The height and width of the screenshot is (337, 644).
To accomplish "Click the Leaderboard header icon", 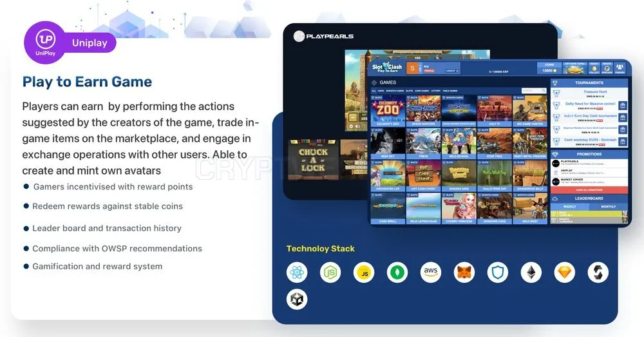I will click(555, 198).
